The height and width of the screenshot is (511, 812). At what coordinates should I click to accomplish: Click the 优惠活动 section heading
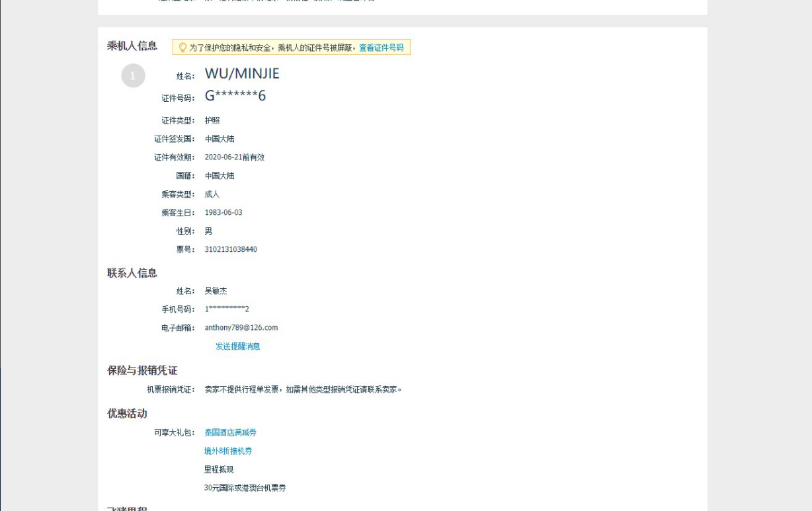tap(127, 413)
